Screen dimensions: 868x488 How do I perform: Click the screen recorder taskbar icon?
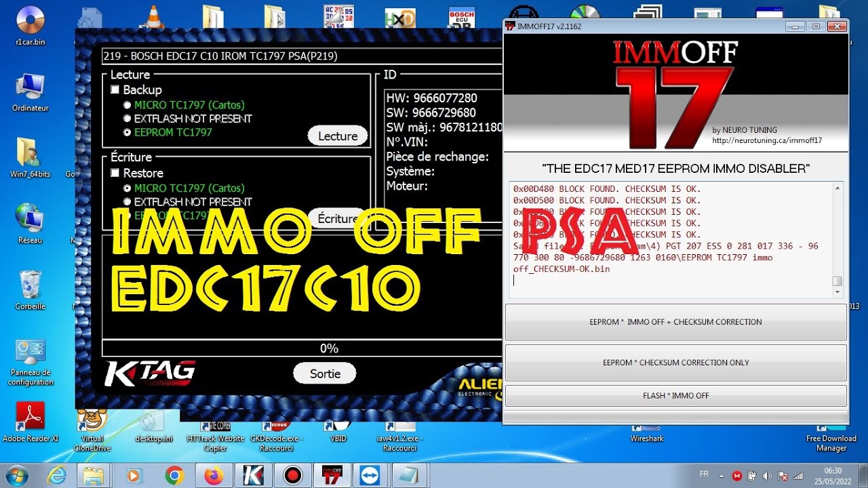coord(293,475)
